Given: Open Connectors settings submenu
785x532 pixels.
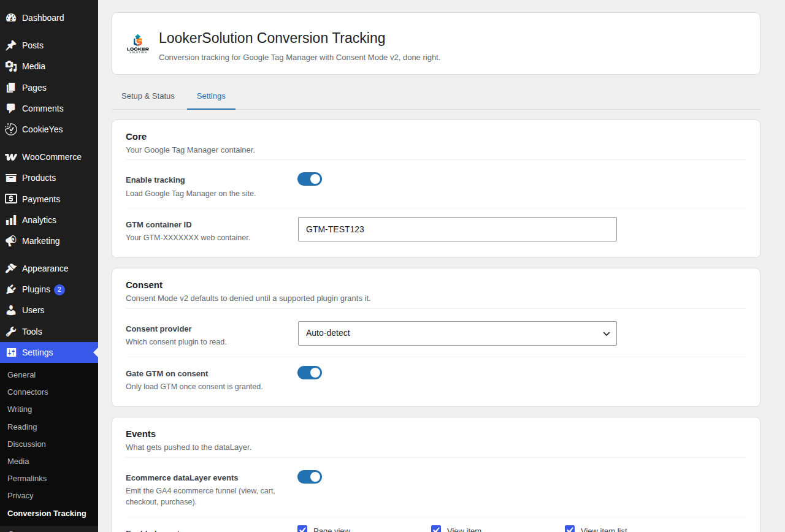Looking at the screenshot, I should pyautogui.click(x=28, y=392).
